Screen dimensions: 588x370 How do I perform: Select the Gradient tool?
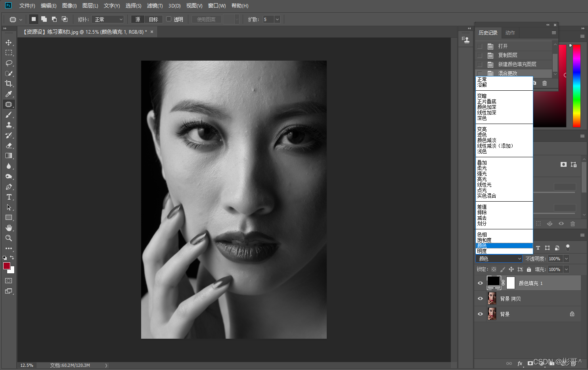click(x=9, y=156)
